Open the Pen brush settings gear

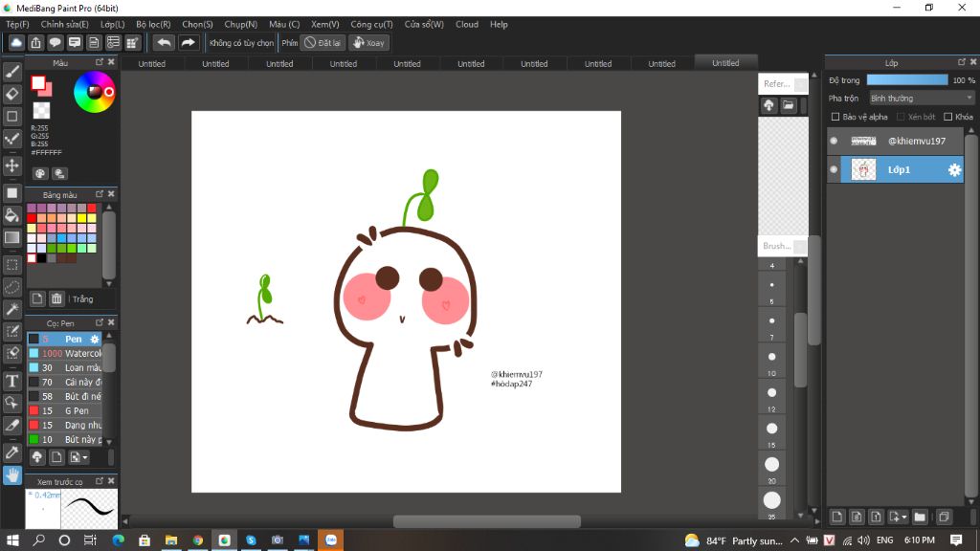pos(95,339)
